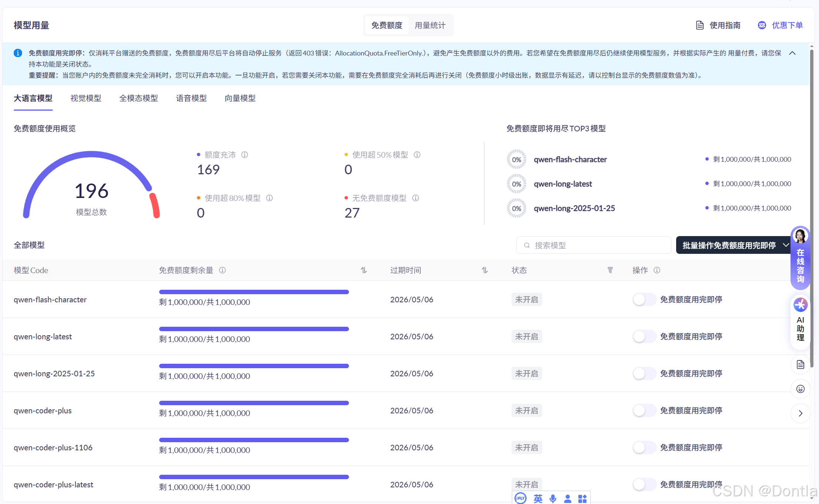The image size is (819, 504).
Task: Open the AI助理 floating assistant icon
Action: click(800, 304)
